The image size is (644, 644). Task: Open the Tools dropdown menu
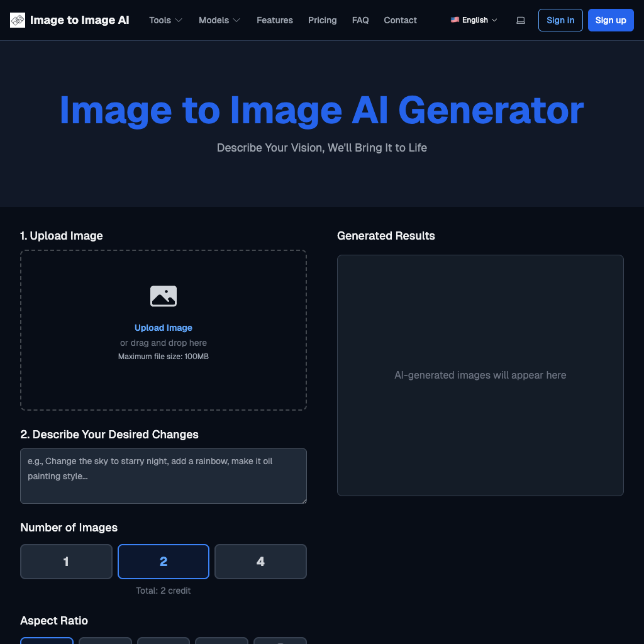(165, 20)
